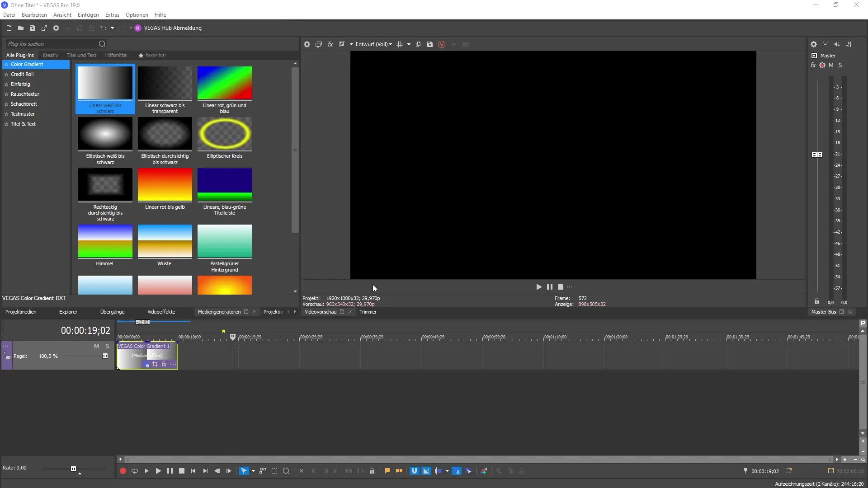Expand the Alle Plug-ins category list

click(x=20, y=55)
